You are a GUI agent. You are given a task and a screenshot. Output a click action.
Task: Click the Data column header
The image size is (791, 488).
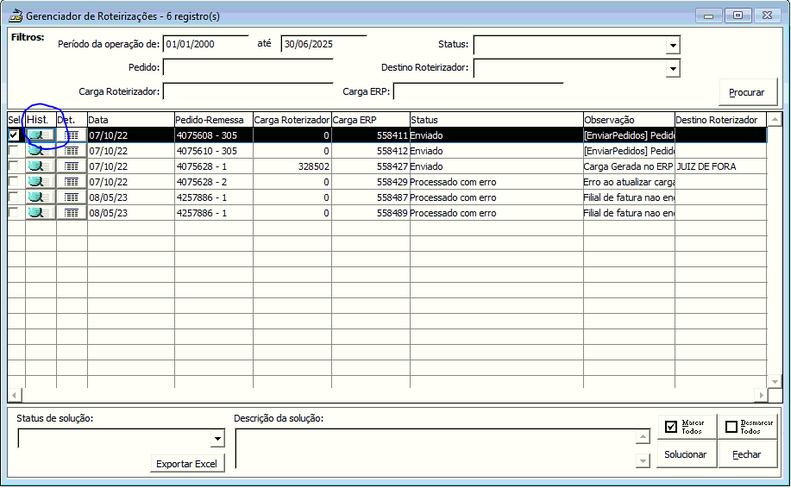click(131, 120)
